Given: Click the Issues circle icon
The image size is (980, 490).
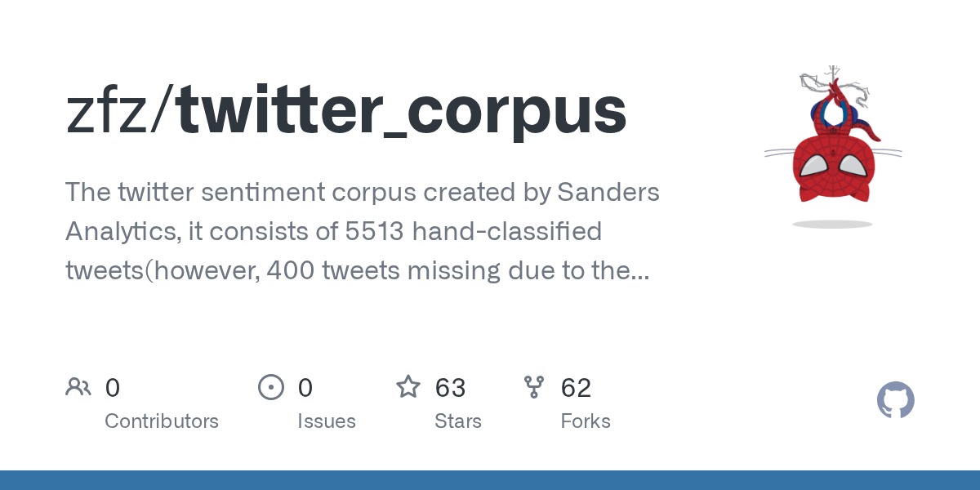Looking at the screenshot, I should (x=270, y=387).
